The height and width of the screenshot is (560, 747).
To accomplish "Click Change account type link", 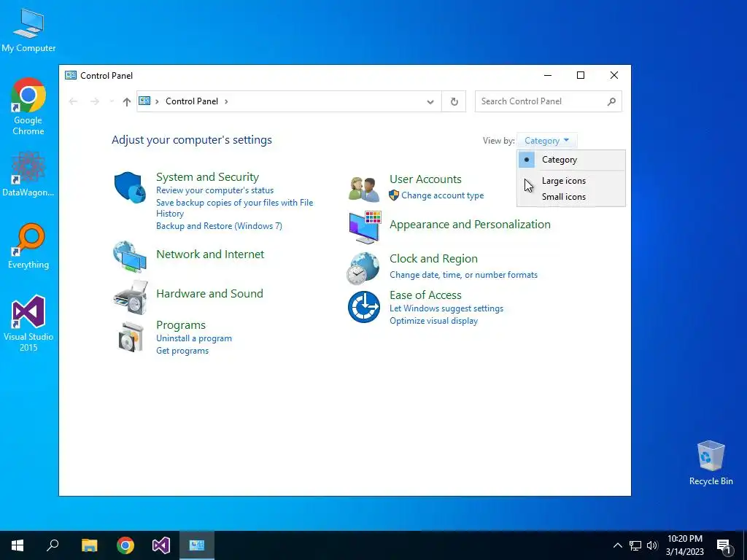I will tap(442, 195).
